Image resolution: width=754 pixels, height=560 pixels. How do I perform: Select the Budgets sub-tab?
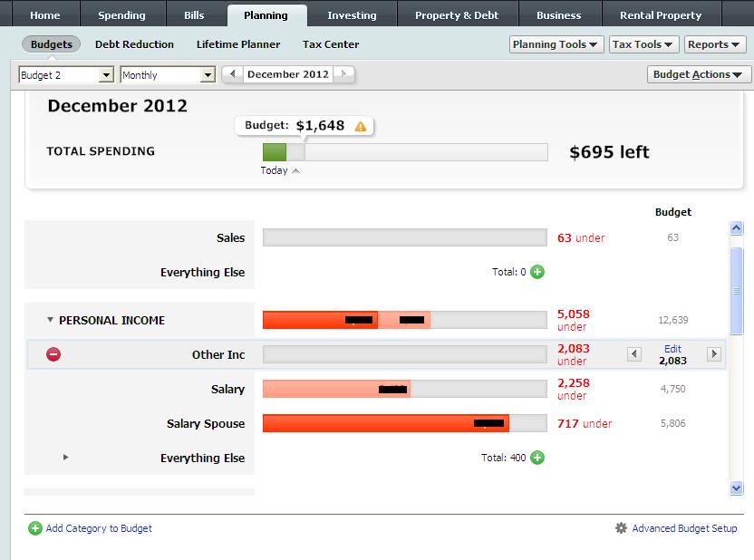(x=52, y=44)
